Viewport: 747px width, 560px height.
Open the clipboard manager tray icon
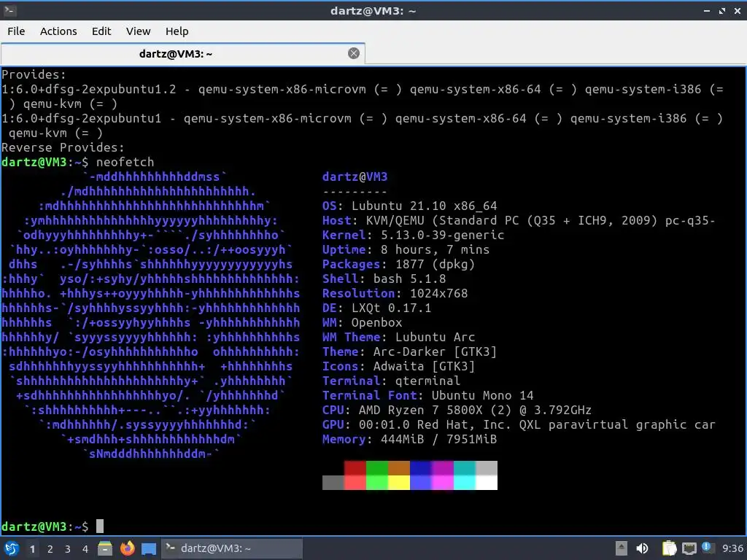tap(670, 548)
